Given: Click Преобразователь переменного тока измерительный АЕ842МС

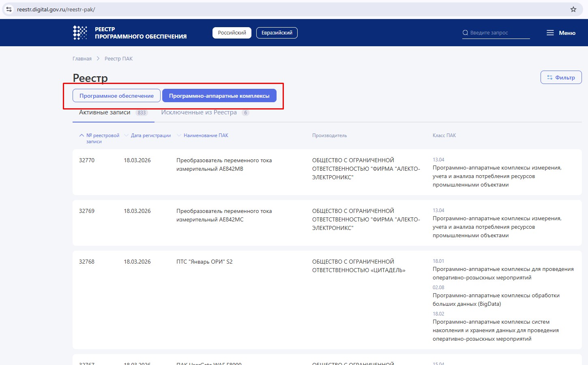Looking at the screenshot, I should pos(224,215).
